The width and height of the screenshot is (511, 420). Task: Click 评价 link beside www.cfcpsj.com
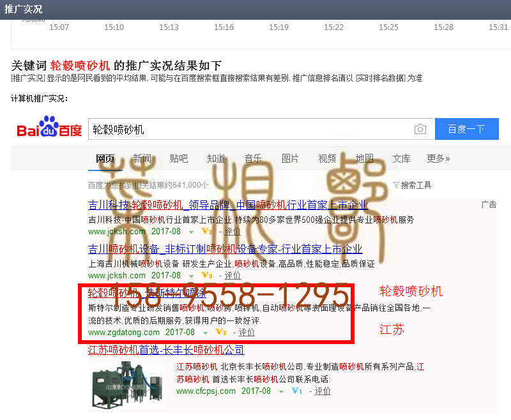point(323,391)
